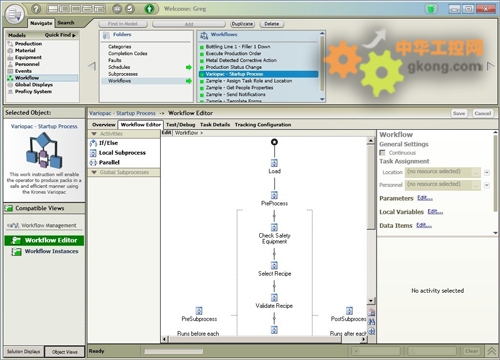500x360 pixels.
Task: Select the Check Safety Equipment node icon
Action: coord(274,227)
